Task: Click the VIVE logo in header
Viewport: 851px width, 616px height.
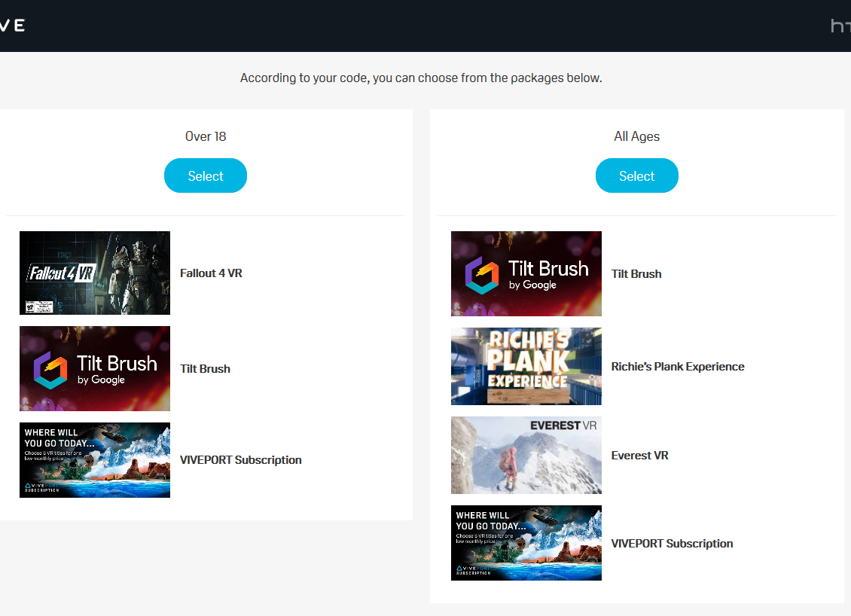Action: pos(13,26)
